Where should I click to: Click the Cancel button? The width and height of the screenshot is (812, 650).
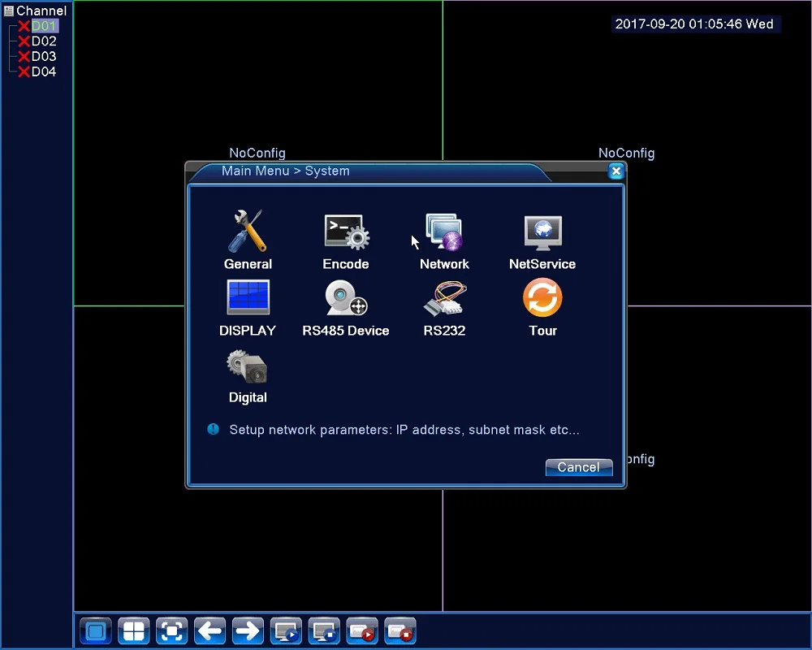(x=578, y=467)
